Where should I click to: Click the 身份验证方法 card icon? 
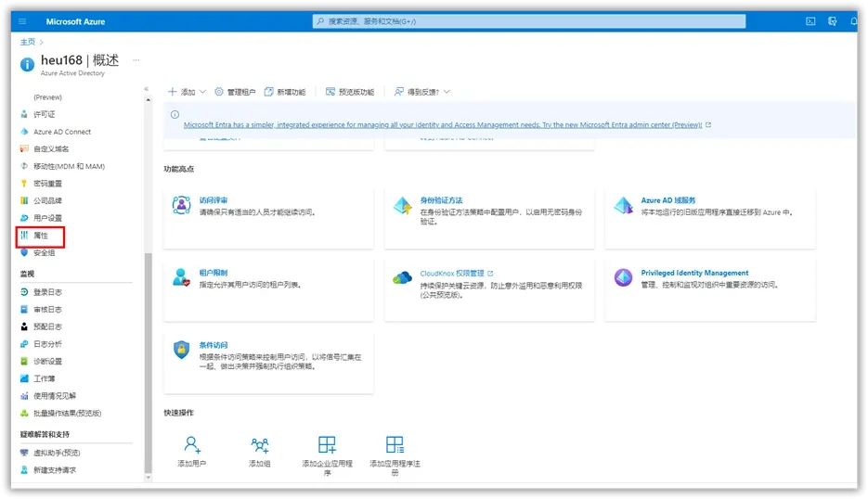403,205
